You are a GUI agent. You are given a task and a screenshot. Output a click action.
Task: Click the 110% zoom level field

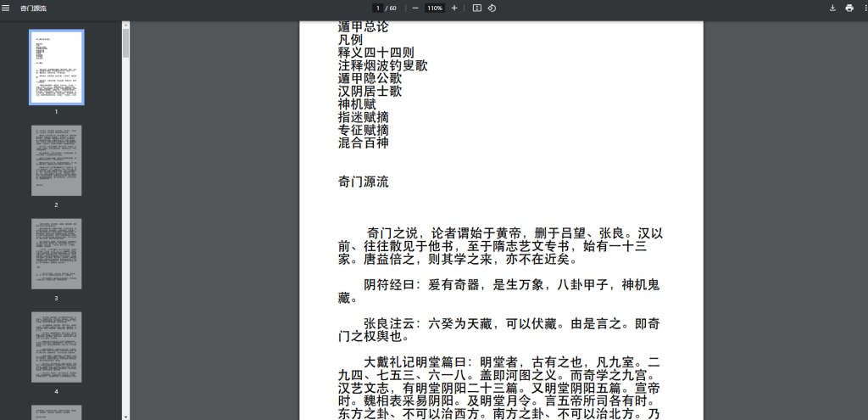pos(435,8)
